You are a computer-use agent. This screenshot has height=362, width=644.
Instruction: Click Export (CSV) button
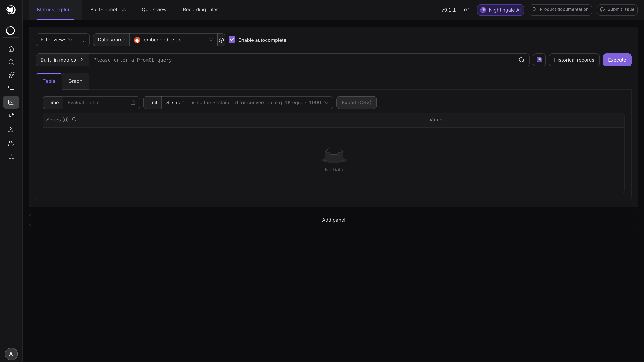click(356, 103)
